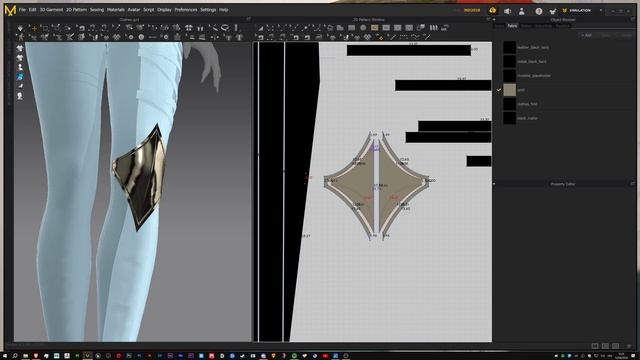Pop out the Object Browser panel
The height and width of the screenshot is (360, 640).
click(x=633, y=19)
